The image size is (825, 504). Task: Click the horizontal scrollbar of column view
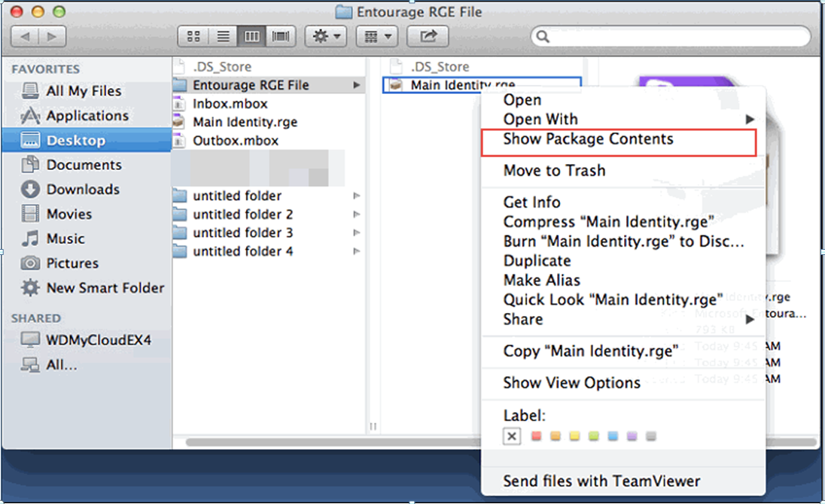(333, 442)
